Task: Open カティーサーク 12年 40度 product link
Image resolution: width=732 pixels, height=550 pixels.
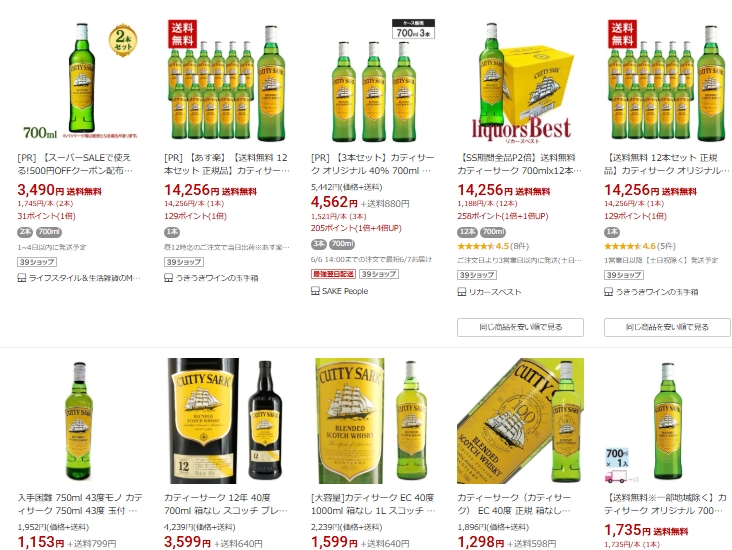Action: [x=225, y=504]
